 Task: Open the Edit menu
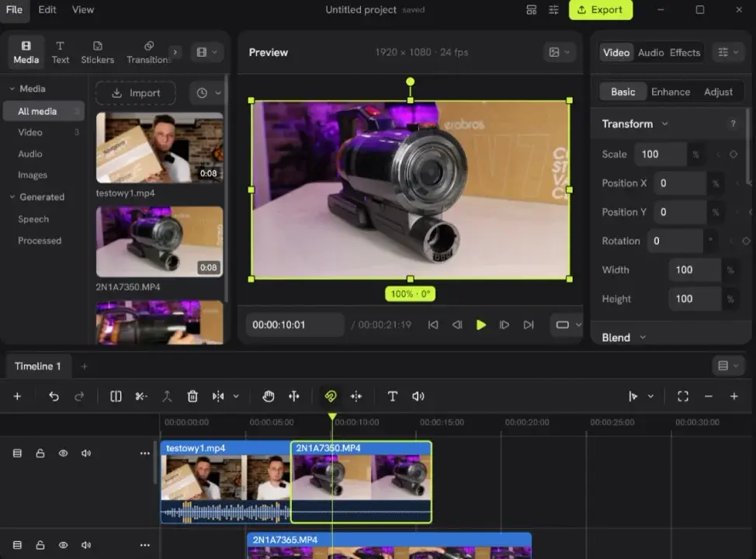tap(47, 9)
